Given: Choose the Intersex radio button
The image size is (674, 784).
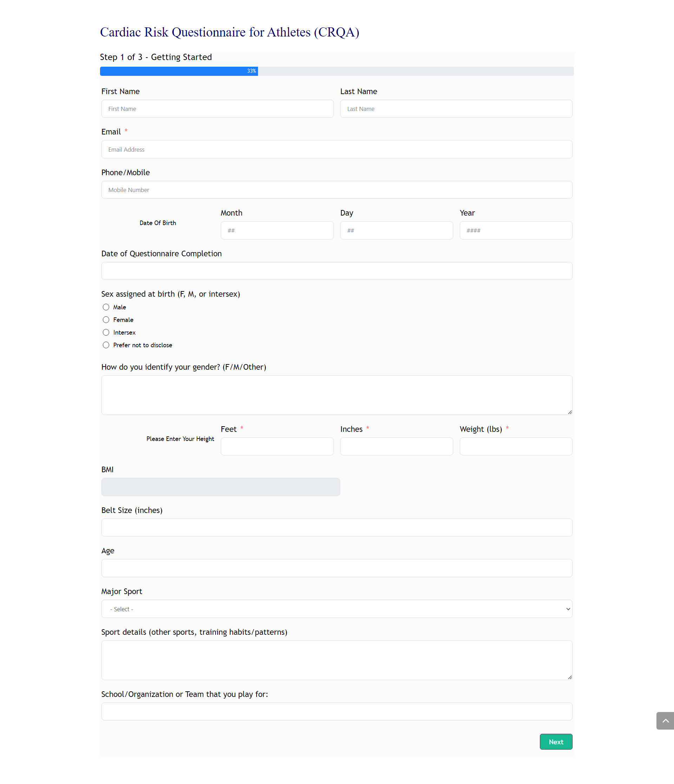Looking at the screenshot, I should coord(106,332).
